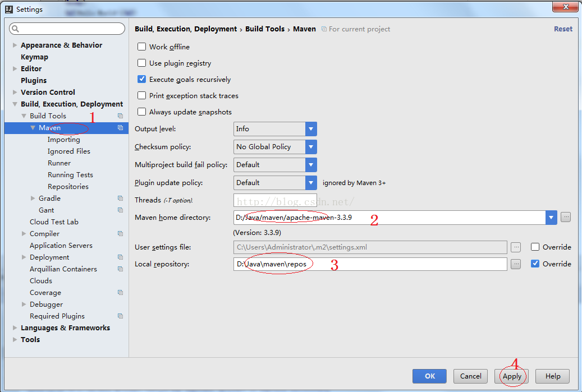Expand Version Control section

coord(15,93)
